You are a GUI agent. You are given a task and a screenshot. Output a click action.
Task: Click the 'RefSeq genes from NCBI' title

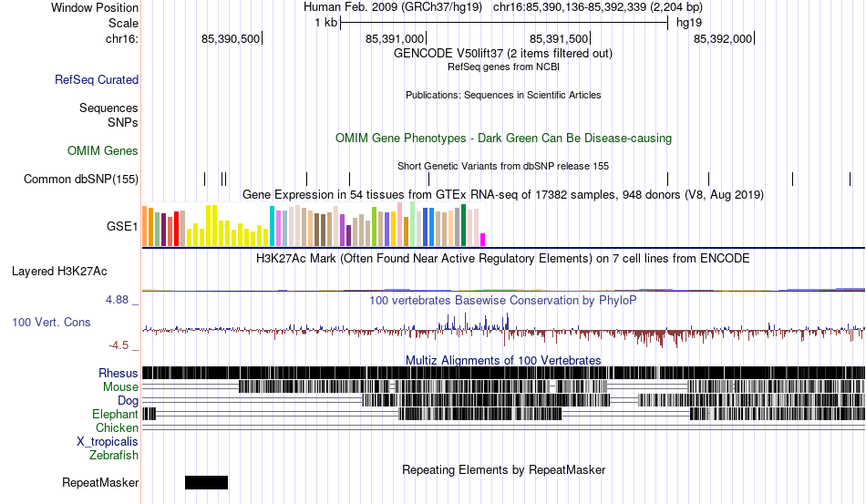click(x=503, y=67)
